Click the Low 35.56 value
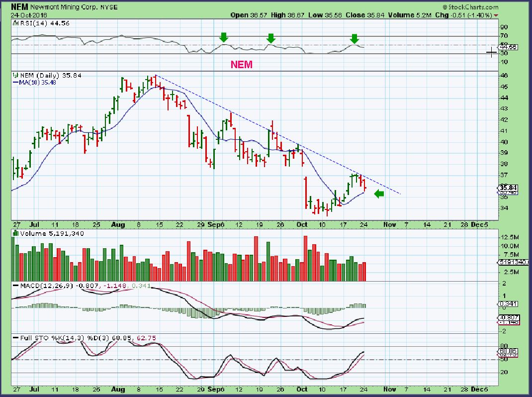The width and height of the screenshot is (532, 397). click(325, 15)
